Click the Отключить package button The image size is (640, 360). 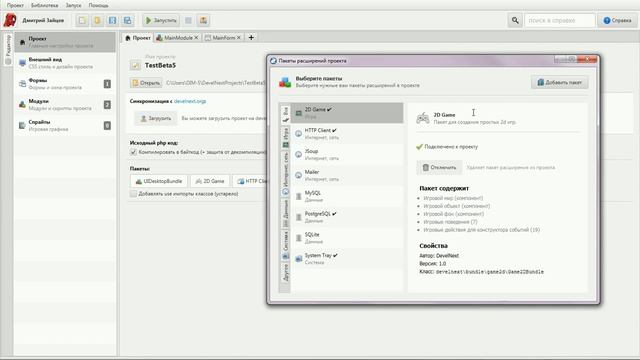point(439,167)
